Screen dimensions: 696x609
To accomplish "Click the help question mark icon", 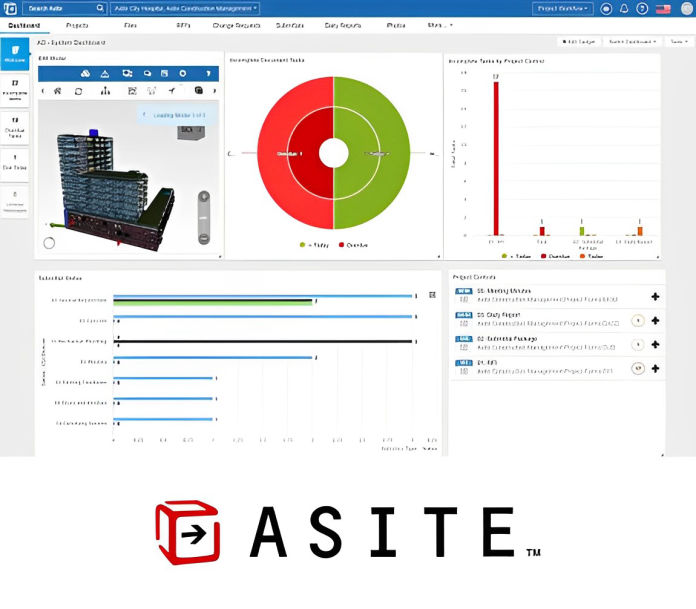I will 640,9.
